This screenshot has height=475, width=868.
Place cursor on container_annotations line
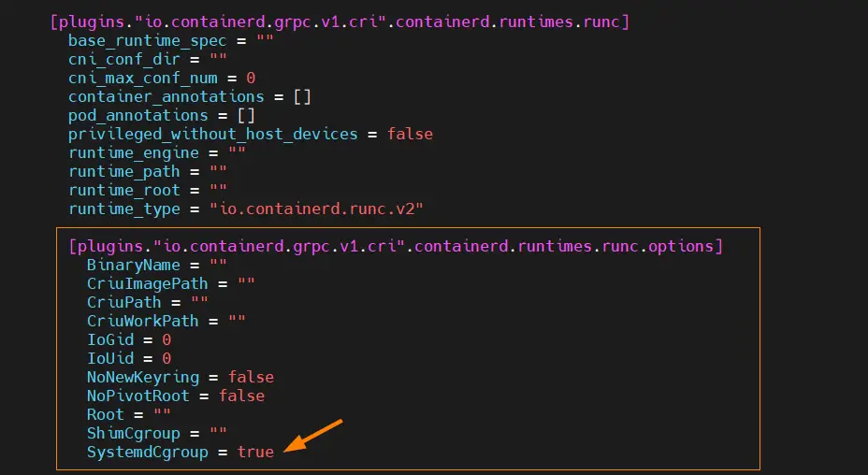(190, 97)
